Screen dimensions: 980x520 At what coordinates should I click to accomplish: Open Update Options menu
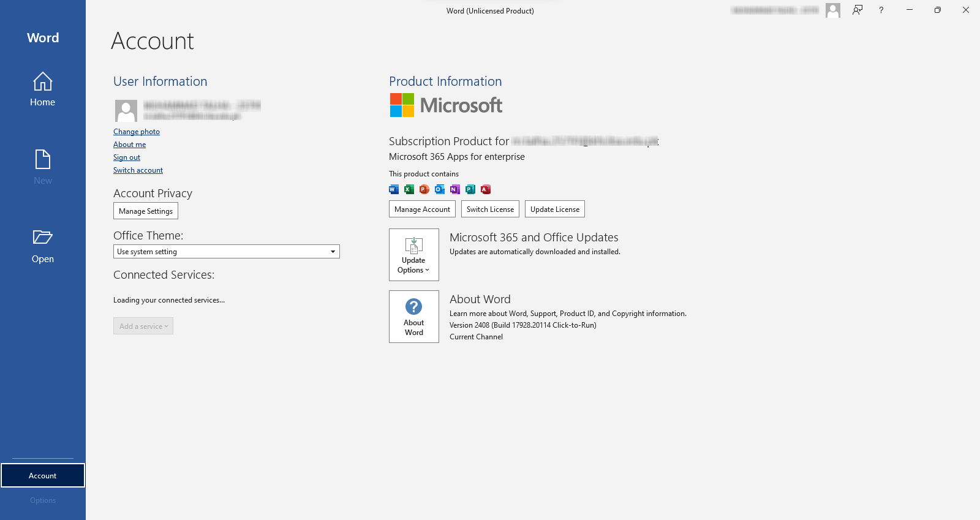[414, 255]
